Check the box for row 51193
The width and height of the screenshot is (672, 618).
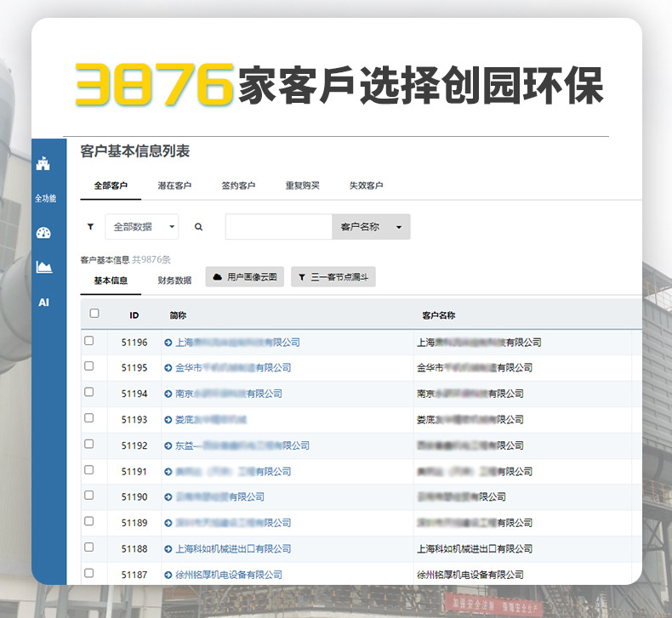click(x=88, y=417)
